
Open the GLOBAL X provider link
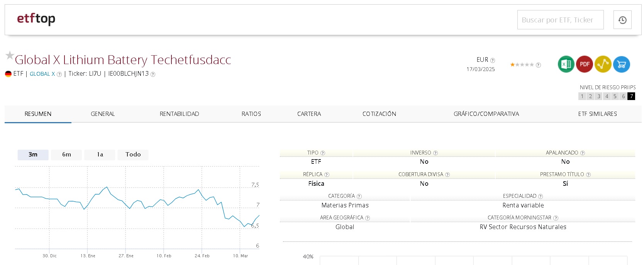pos(42,74)
